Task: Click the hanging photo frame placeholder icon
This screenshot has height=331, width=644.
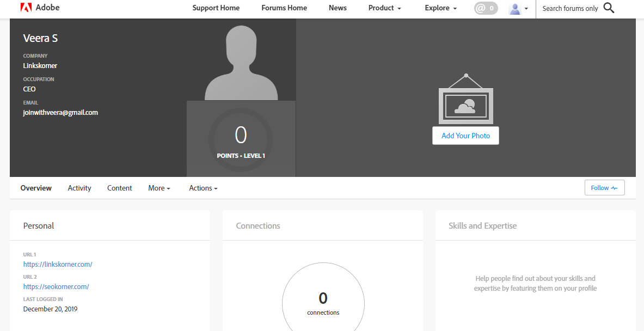Action: click(x=465, y=105)
